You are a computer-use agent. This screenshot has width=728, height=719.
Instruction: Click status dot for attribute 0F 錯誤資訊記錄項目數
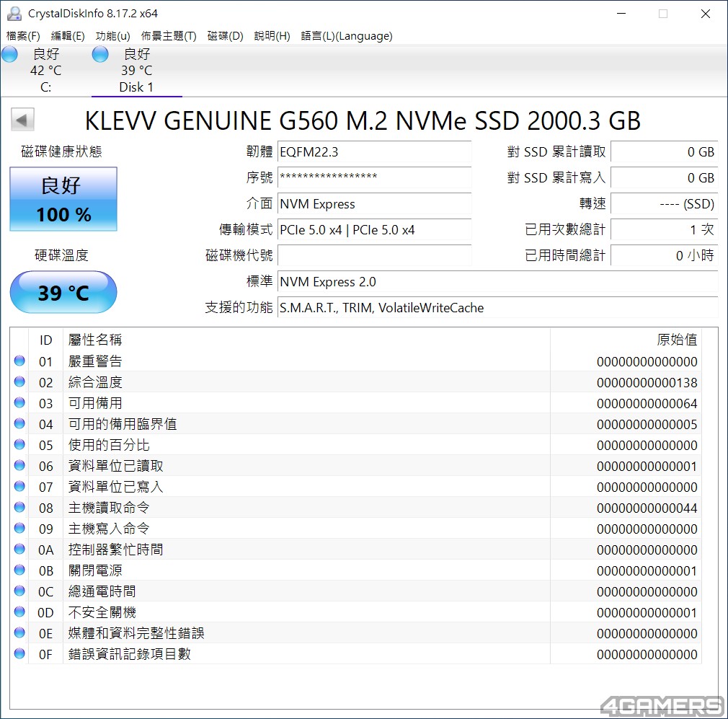(19, 653)
